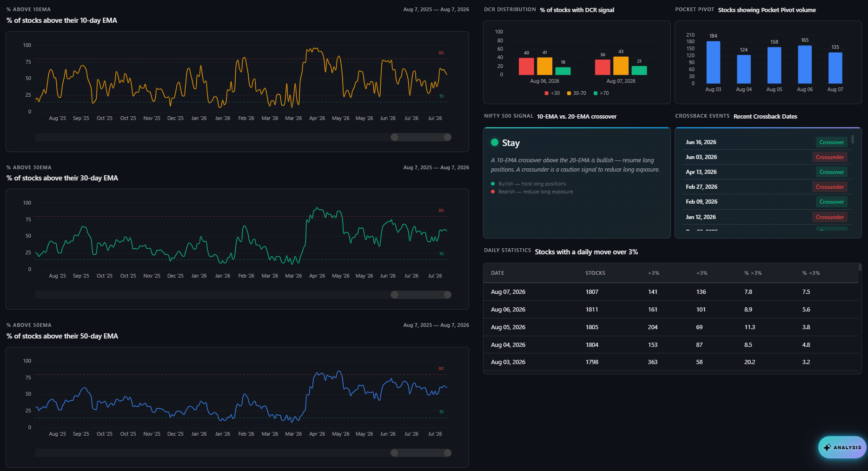
Task: Sort table by the STOCKS column header
Action: 595,273
